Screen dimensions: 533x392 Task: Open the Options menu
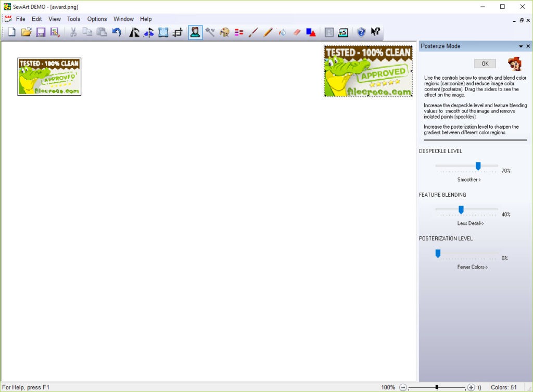tap(97, 19)
